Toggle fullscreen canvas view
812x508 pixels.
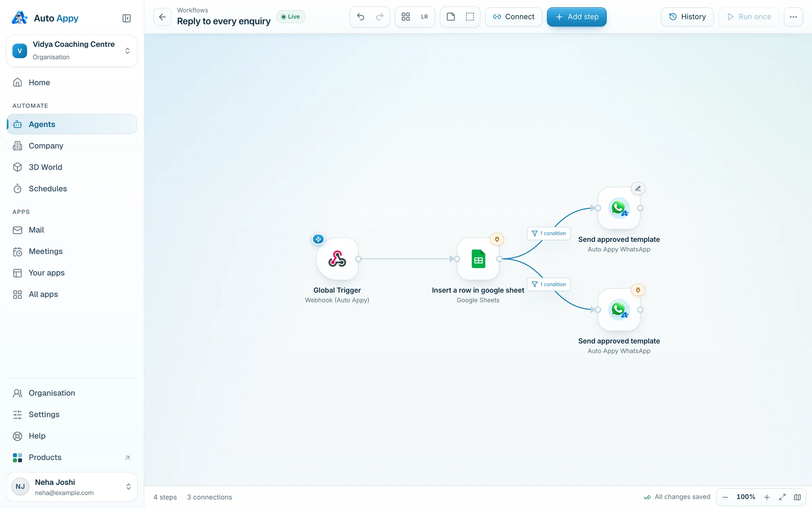[782, 497]
